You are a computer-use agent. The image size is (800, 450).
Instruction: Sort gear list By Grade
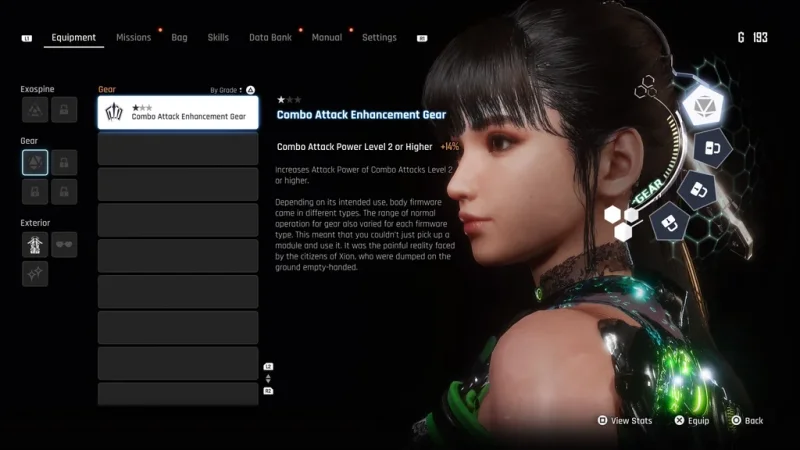tap(226, 90)
